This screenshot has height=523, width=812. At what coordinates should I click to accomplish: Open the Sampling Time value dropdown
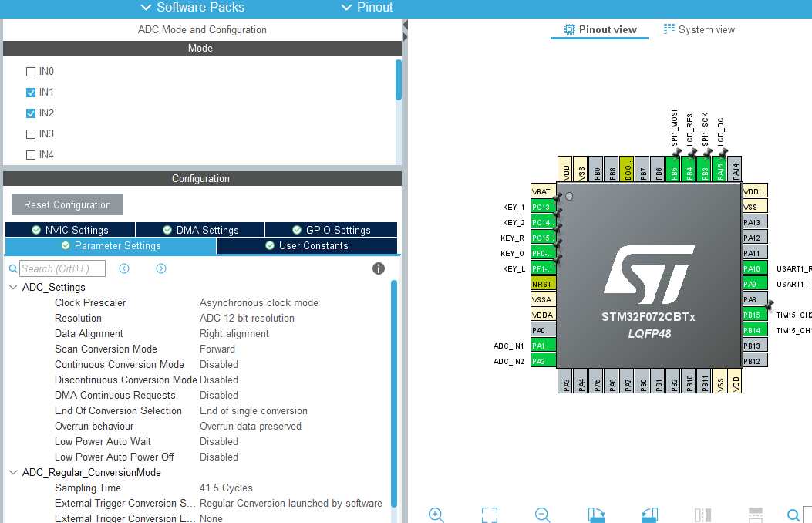pyautogui.click(x=226, y=488)
